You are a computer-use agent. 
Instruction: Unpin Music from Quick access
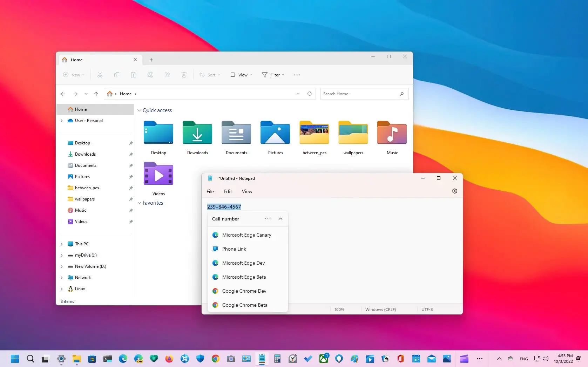tap(130, 210)
